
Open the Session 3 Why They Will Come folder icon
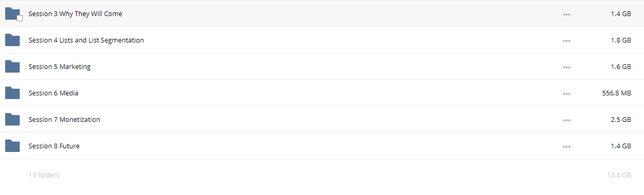pos(12,14)
